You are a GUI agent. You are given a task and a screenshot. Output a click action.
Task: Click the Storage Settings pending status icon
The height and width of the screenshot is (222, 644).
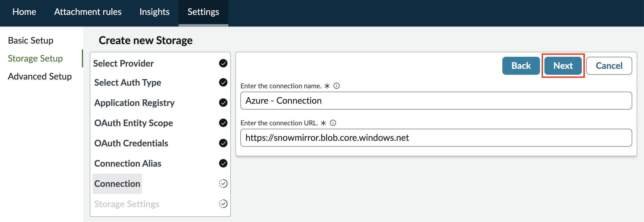click(x=223, y=204)
